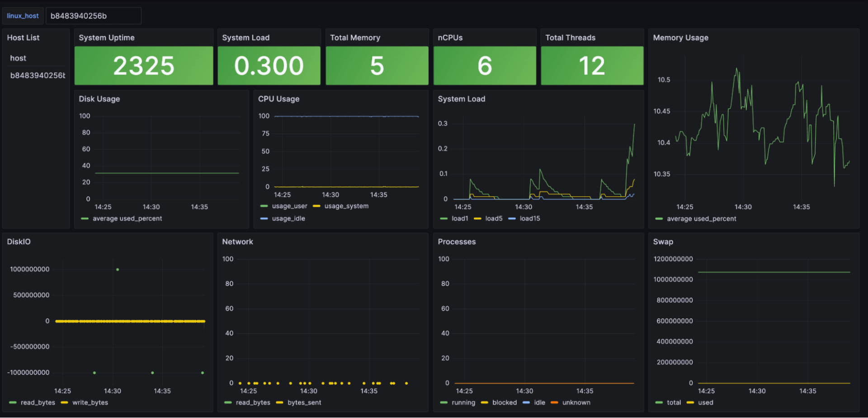Screen dimensions: 868x418
Task: Open the Disk Usage panel title menu
Action: pyautogui.click(x=99, y=99)
